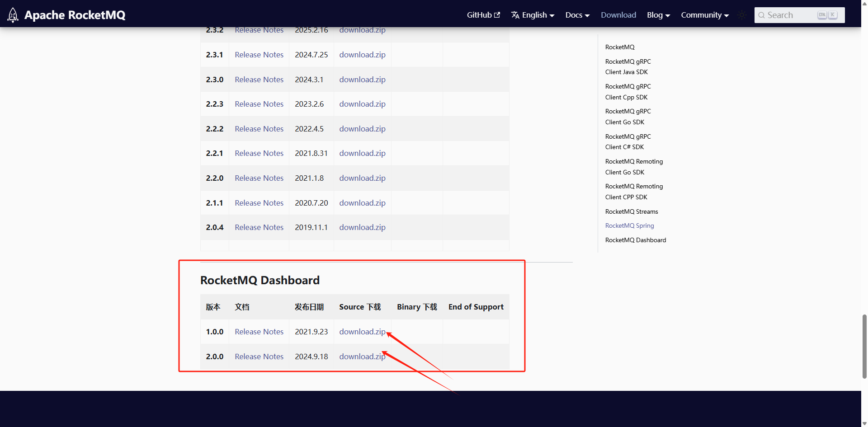Open Release Notes for version 2.0.4
Screen dimensions: 868x427
click(x=259, y=227)
